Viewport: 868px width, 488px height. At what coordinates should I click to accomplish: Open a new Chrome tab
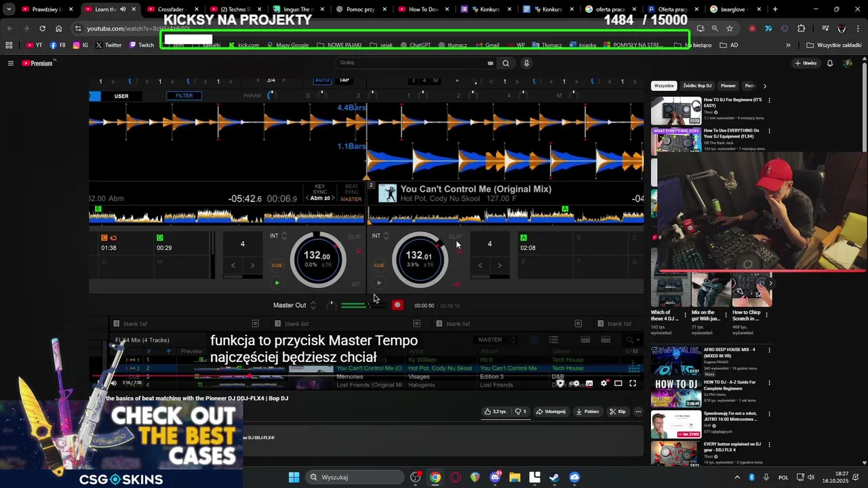pyautogui.click(x=775, y=9)
